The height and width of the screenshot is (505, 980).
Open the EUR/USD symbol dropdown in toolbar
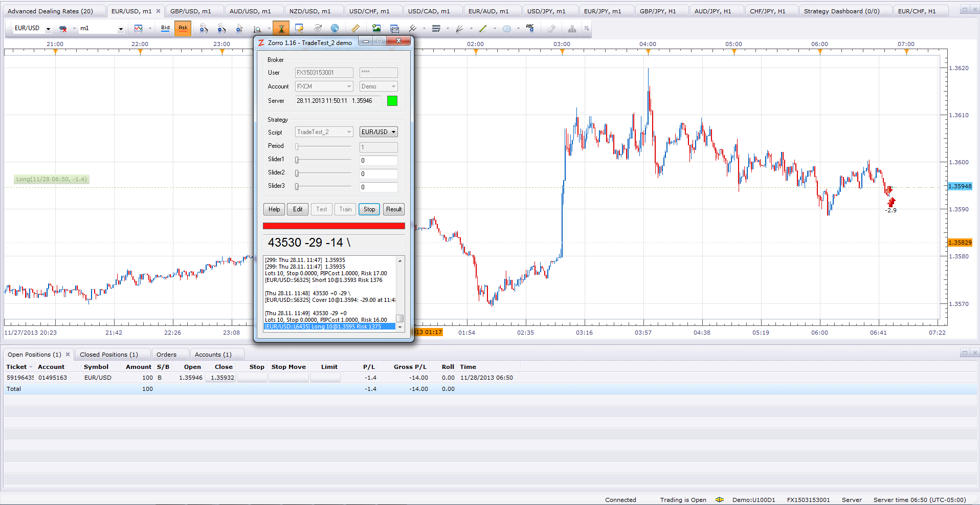pyautogui.click(x=48, y=29)
